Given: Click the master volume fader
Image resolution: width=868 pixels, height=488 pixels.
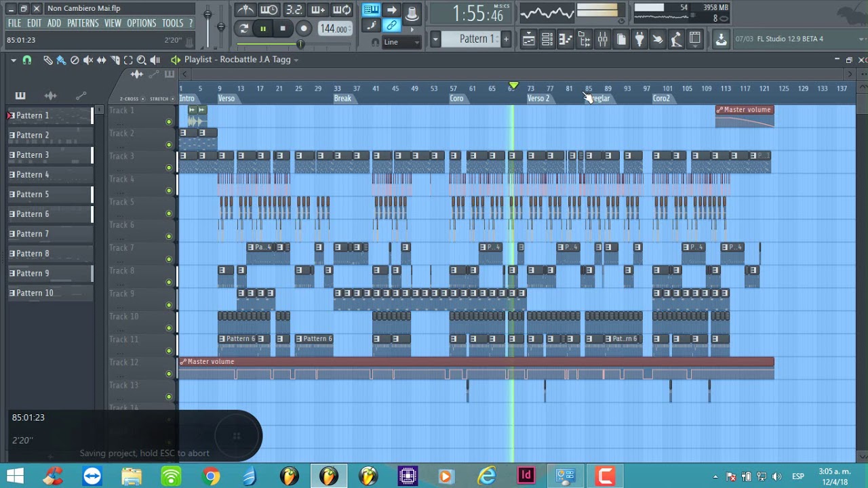Looking at the screenshot, I should coord(208,15).
